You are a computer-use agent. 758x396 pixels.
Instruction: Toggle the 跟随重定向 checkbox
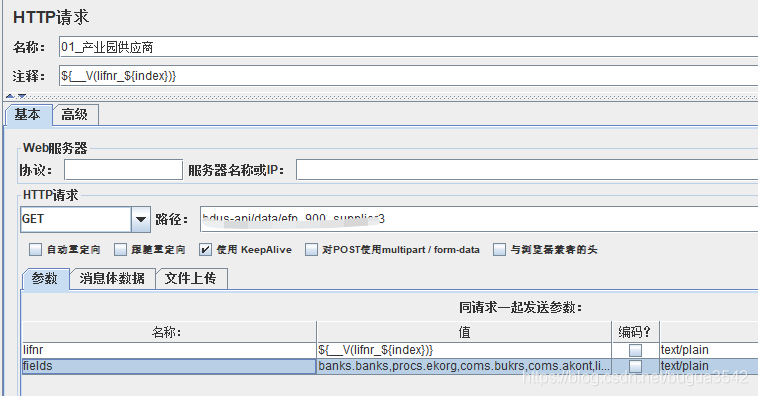(x=120, y=249)
